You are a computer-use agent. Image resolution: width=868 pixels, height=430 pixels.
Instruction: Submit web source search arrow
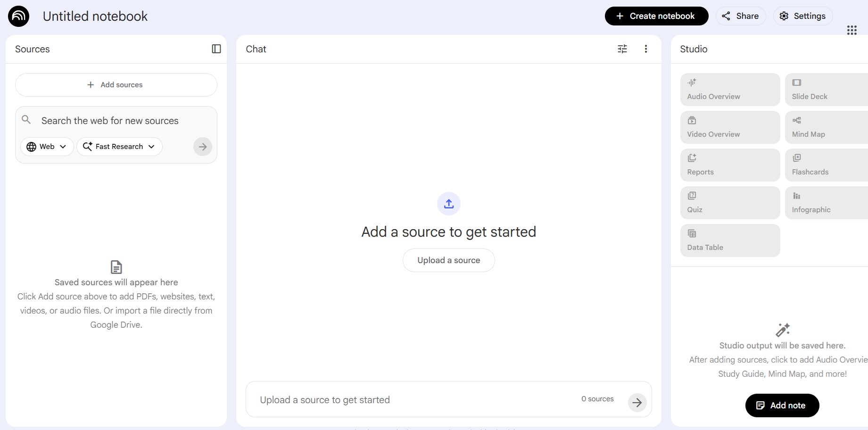tap(203, 147)
